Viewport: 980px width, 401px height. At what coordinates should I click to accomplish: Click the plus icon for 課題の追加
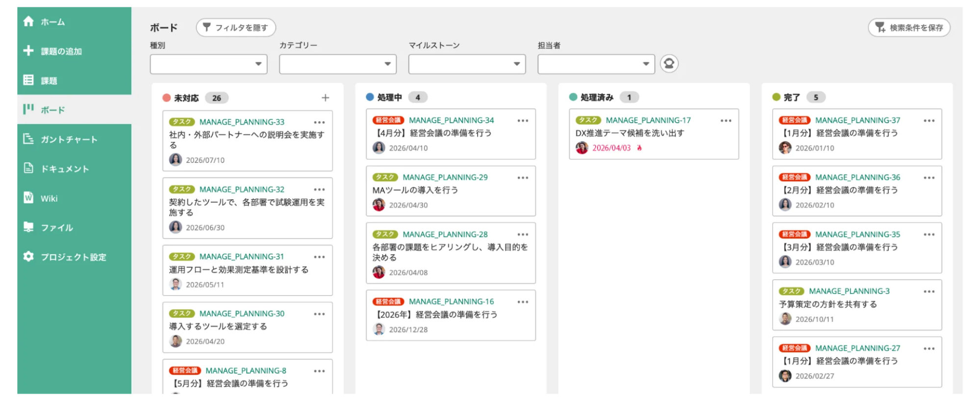28,51
